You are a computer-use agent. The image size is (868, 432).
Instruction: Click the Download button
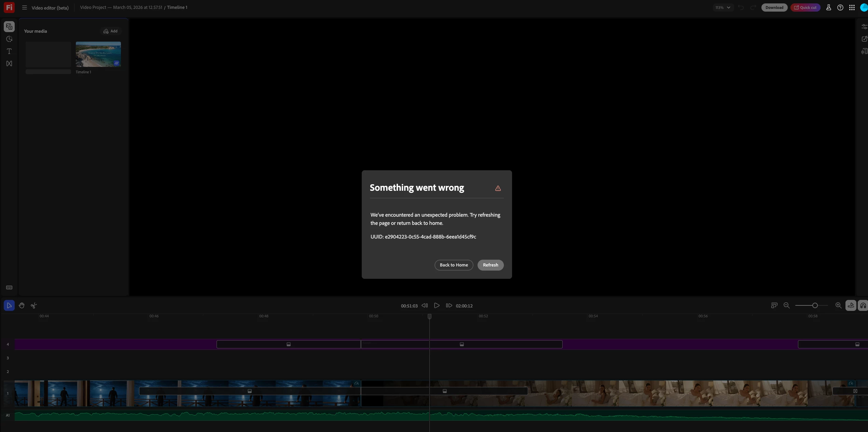pyautogui.click(x=774, y=8)
